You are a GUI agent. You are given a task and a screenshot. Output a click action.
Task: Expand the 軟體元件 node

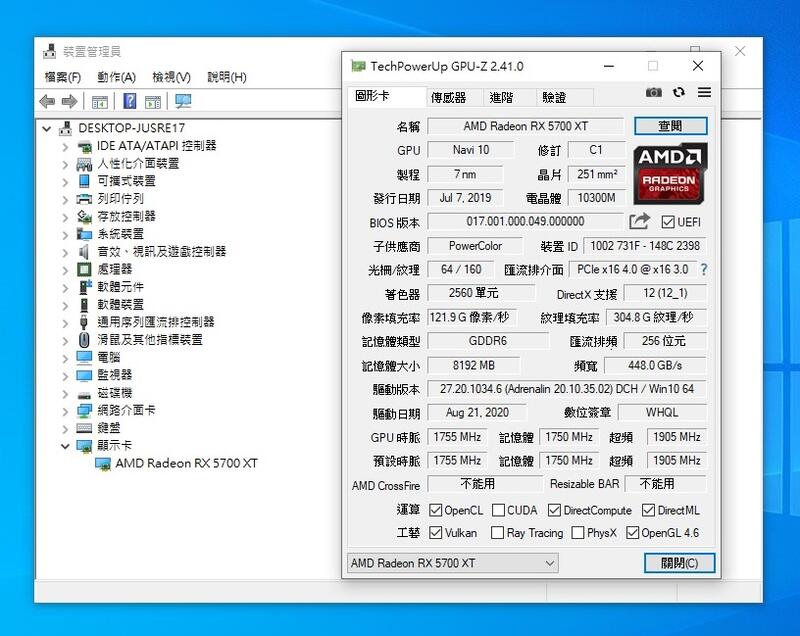(65, 288)
